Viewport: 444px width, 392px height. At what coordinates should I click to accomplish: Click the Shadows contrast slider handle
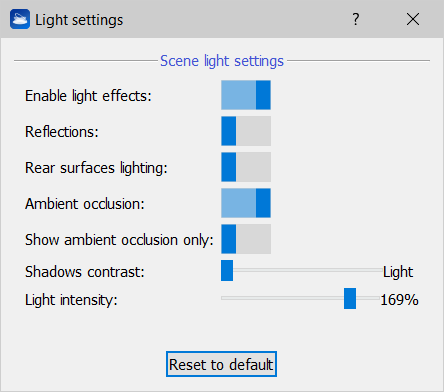[227, 270]
